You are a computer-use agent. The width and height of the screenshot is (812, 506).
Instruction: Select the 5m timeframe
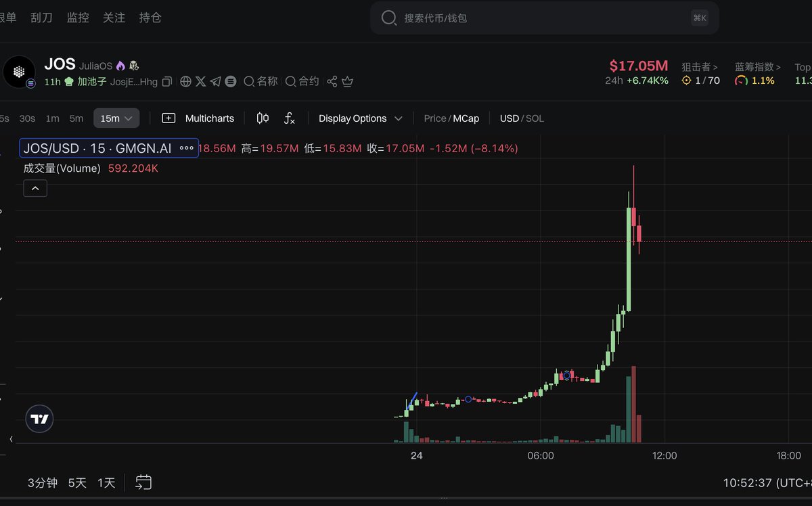(x=76, y=118)
